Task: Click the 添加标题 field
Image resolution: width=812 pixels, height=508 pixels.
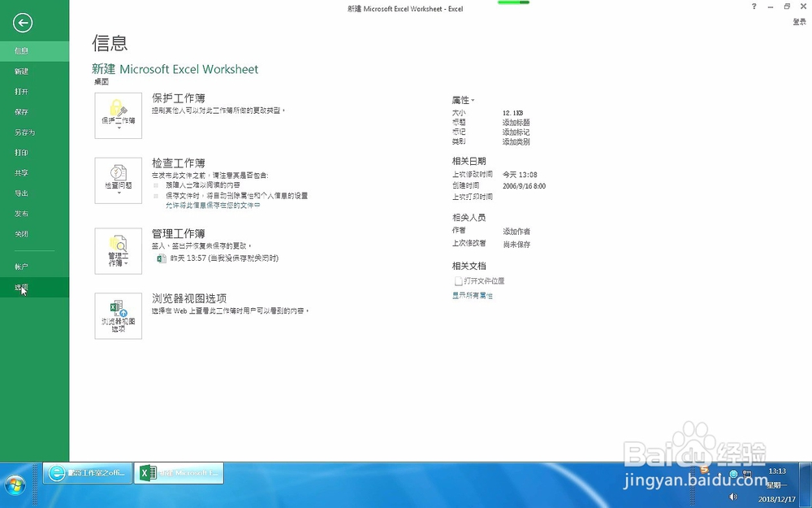Action: pyautogui.click(x=516, y=123)
